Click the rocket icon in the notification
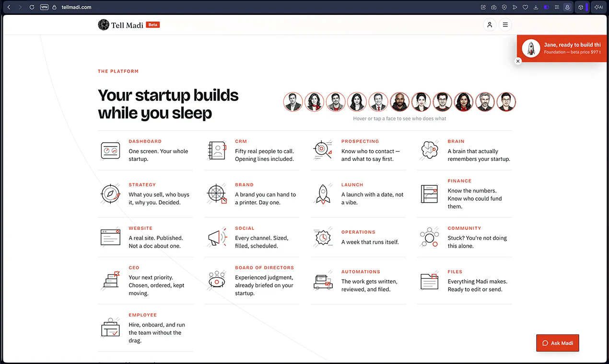 (x=531, y=48)
